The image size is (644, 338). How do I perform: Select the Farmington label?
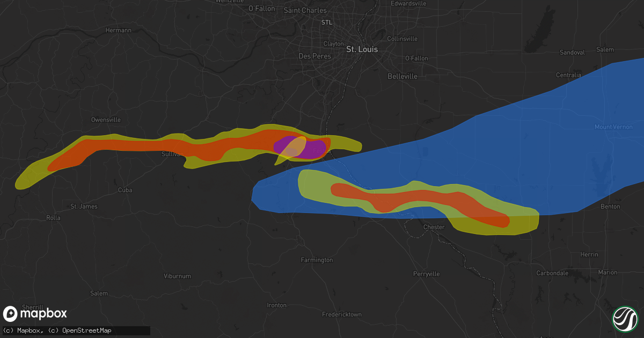[x=317, y=260]
